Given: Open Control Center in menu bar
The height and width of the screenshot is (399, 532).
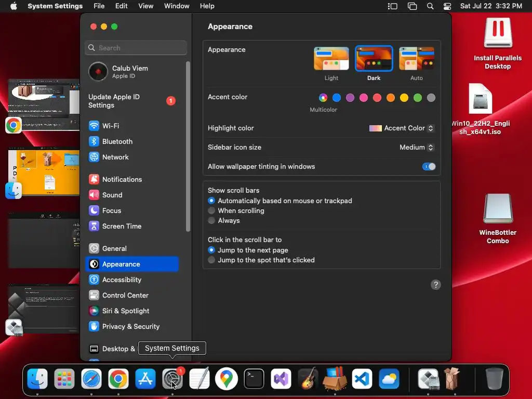Looking at the screenshot, I should [x=447, y=6].
